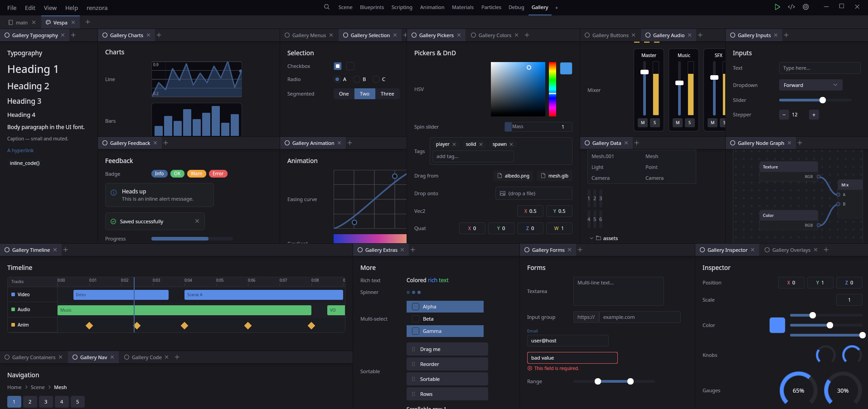Toggle Alpha in multi-select list
Viewport: 868px width, 409px height.
click(445, 307)
